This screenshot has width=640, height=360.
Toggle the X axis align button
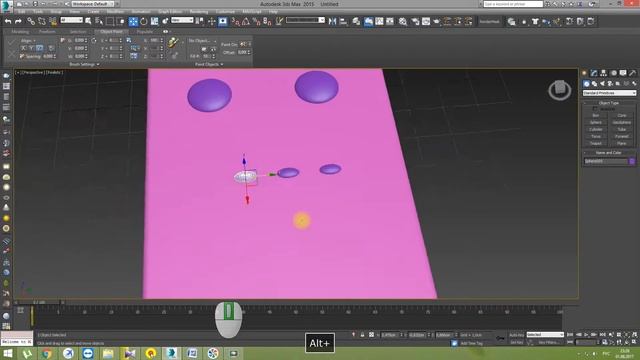click(23, 48)
